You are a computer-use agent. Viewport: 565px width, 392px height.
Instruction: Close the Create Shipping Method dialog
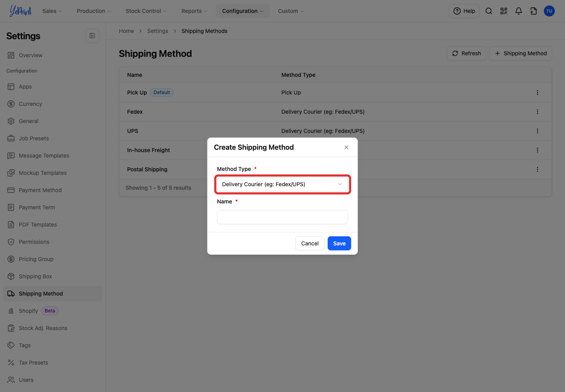(346, 147)
